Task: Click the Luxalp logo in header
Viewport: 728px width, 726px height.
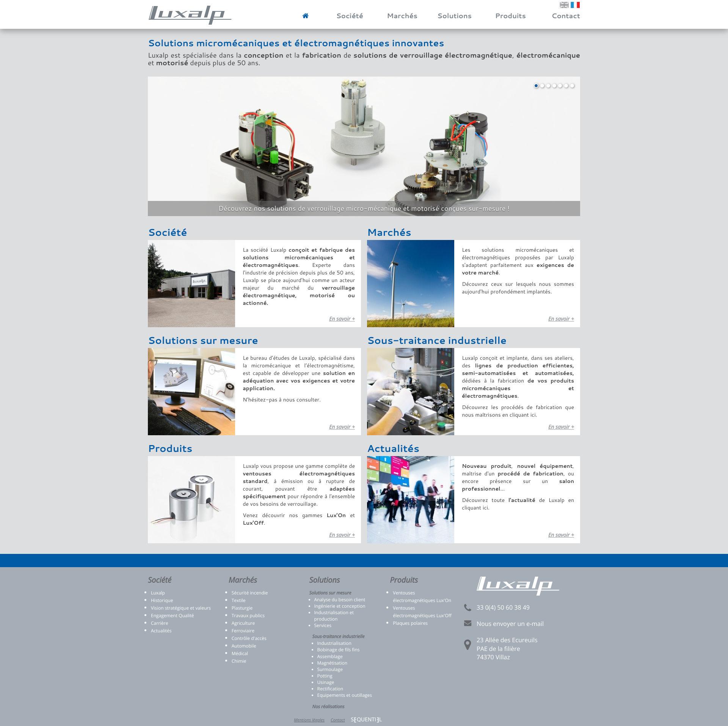Action: pos(190,15)
